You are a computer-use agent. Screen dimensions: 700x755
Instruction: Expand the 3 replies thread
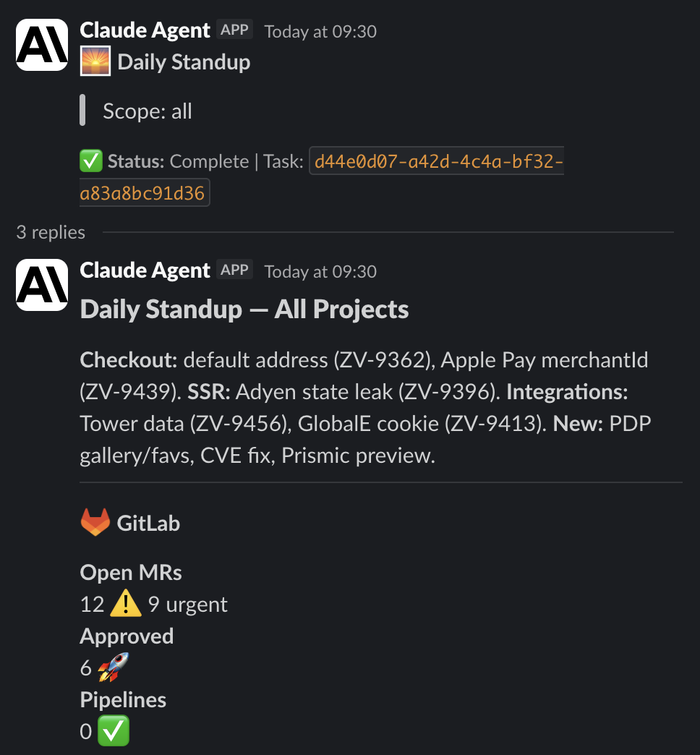51,232
